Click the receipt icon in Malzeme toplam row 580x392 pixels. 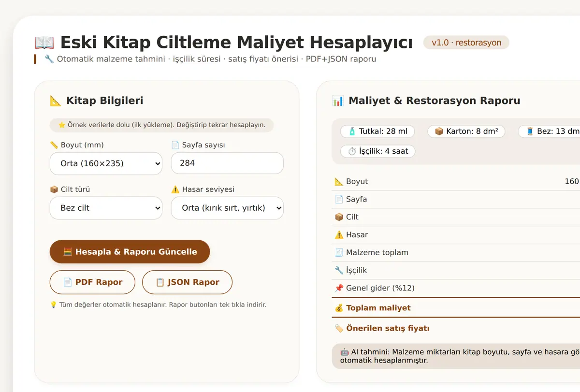click(339, 252)
